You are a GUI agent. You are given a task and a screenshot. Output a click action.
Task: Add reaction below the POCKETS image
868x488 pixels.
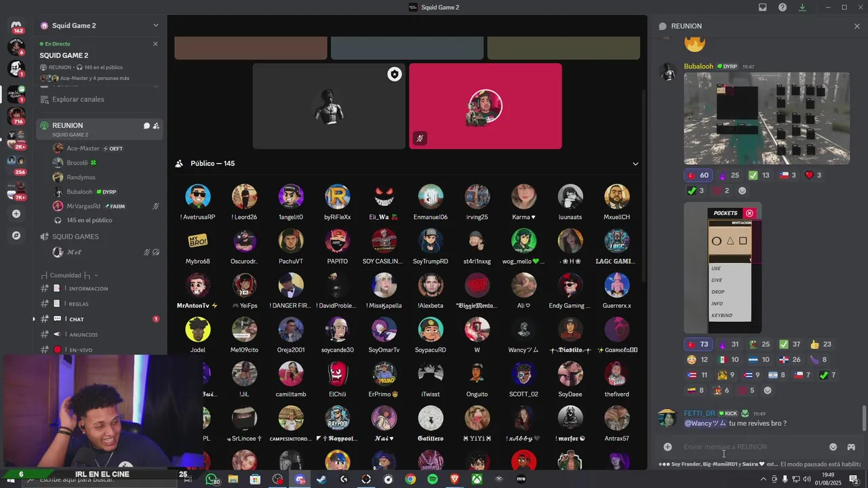768,390
